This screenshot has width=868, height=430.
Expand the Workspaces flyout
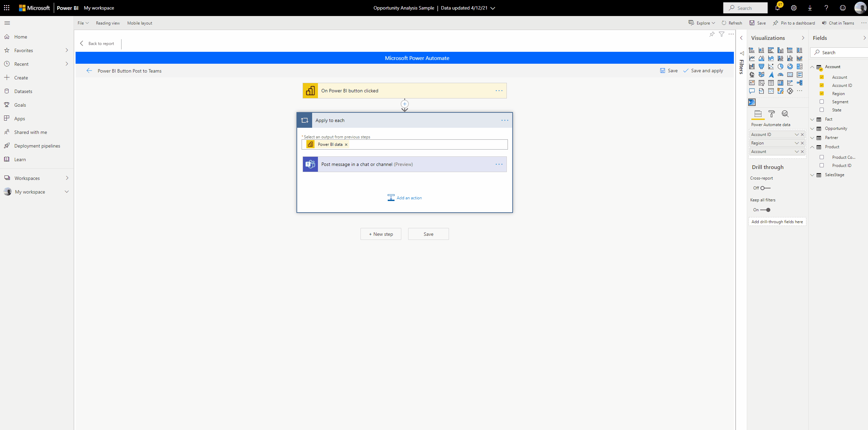tap(67, 178)
